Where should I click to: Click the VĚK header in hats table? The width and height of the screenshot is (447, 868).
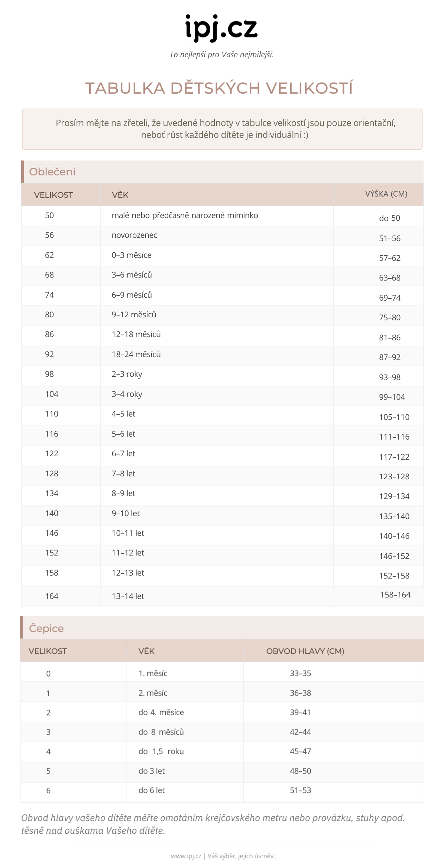[x=146, y=651]
